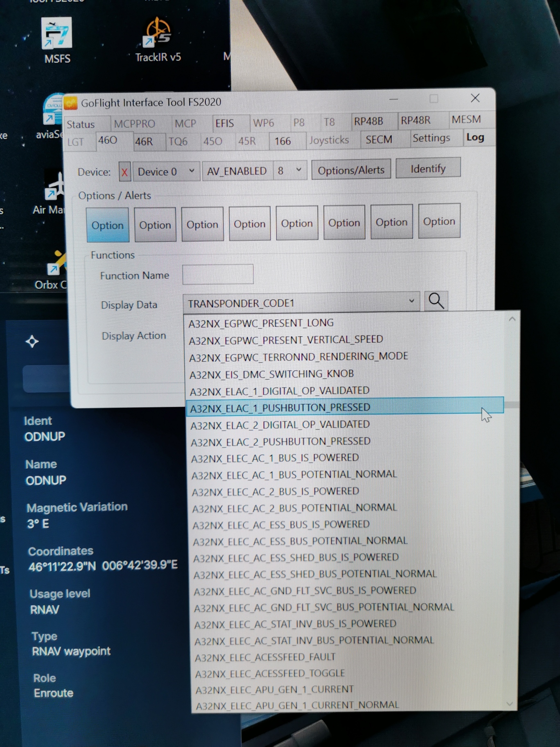The image size is (560, 747).
Task: Open the TQ6 tab
Action: pyautogui.click(x=178, y=141)
